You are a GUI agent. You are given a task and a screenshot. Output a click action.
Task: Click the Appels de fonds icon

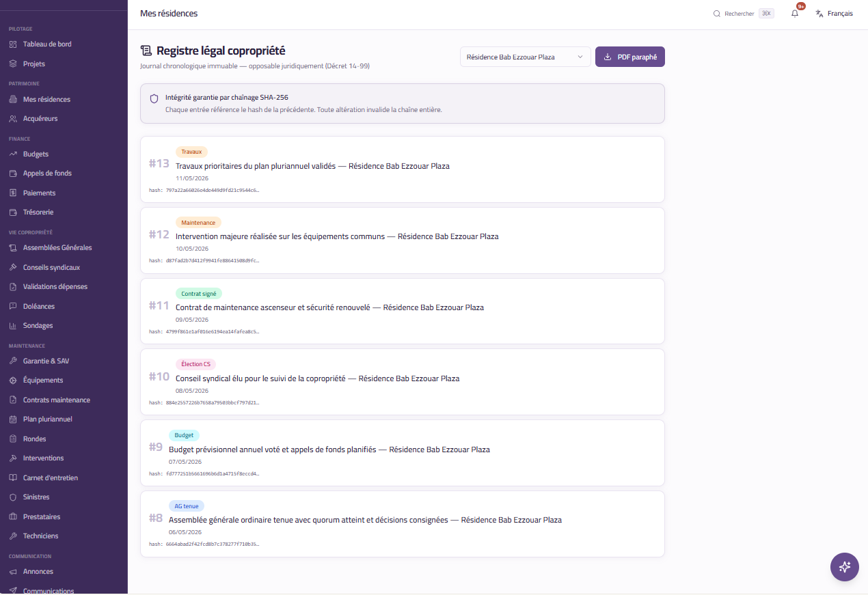(x=13, y=174)
